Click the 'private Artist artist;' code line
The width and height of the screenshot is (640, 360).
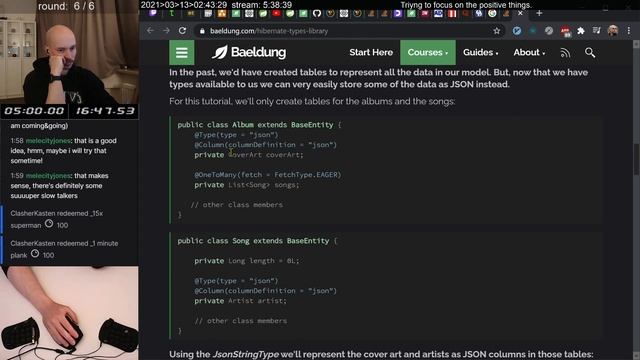(240, 301)
